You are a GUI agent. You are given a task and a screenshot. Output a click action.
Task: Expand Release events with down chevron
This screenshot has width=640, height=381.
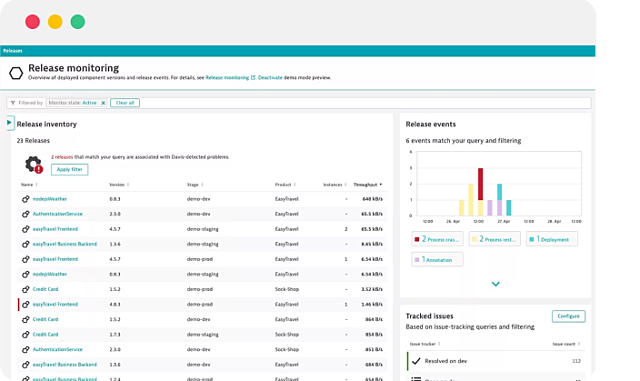[x=496, y=284]
